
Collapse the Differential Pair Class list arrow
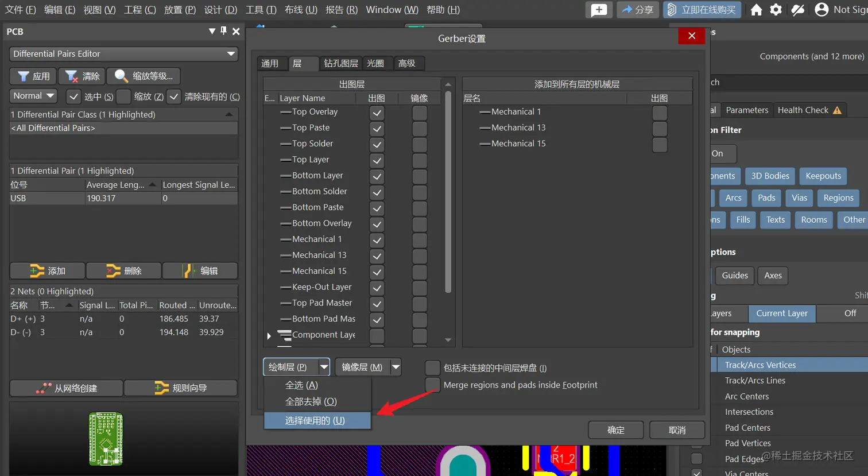click(x=229, y=114)
